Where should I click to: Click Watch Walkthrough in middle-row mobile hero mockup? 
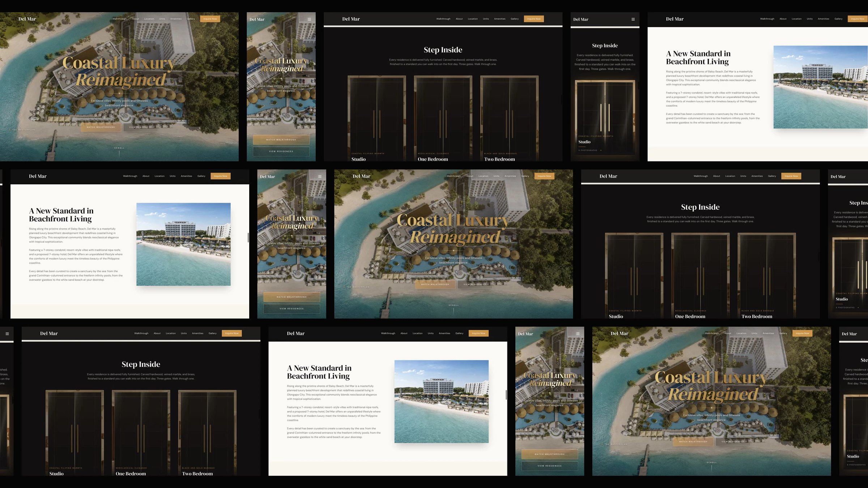pyautogui.click(x=292, y=297)
